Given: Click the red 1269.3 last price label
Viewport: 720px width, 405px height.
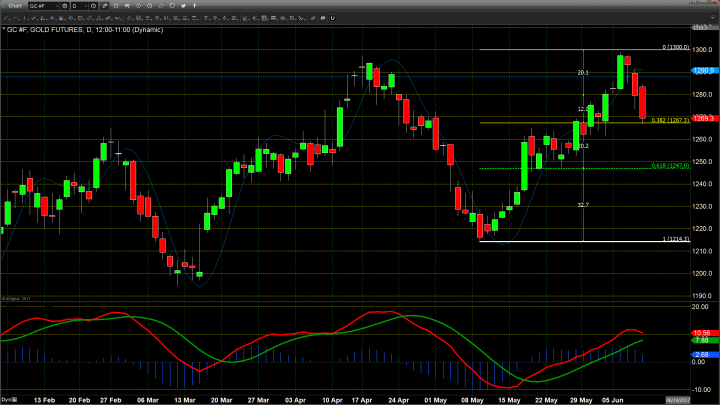Looking at the screenshot, I should 704,118.
